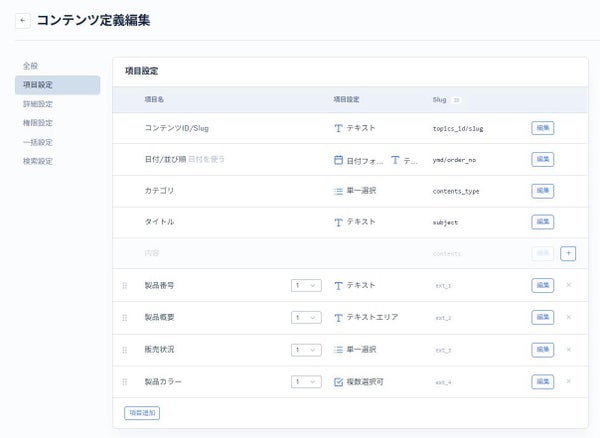The height and width of the screenshot is (438, 600).
Task: Open 権限設定 in the sidebar
Action: tap(38, 123)
